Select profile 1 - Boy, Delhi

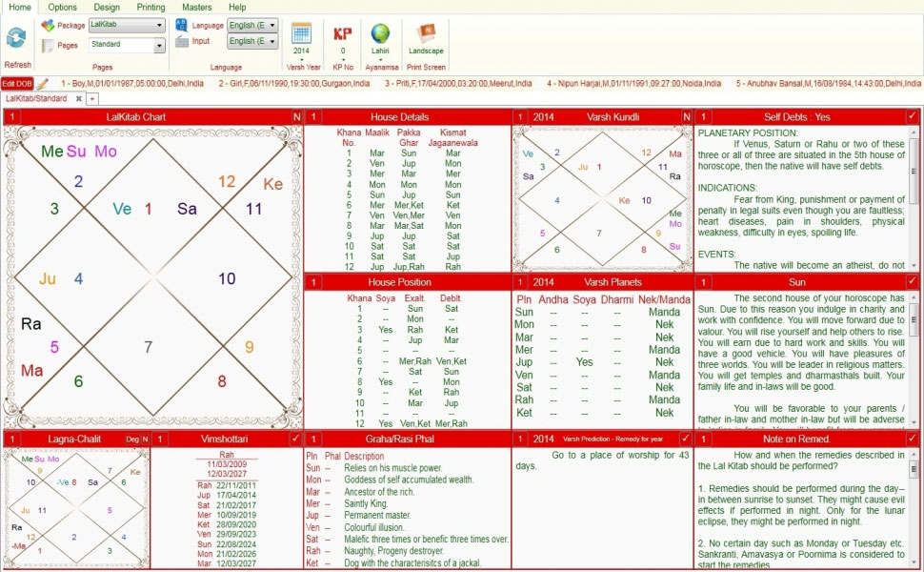[x=132, y=84]
